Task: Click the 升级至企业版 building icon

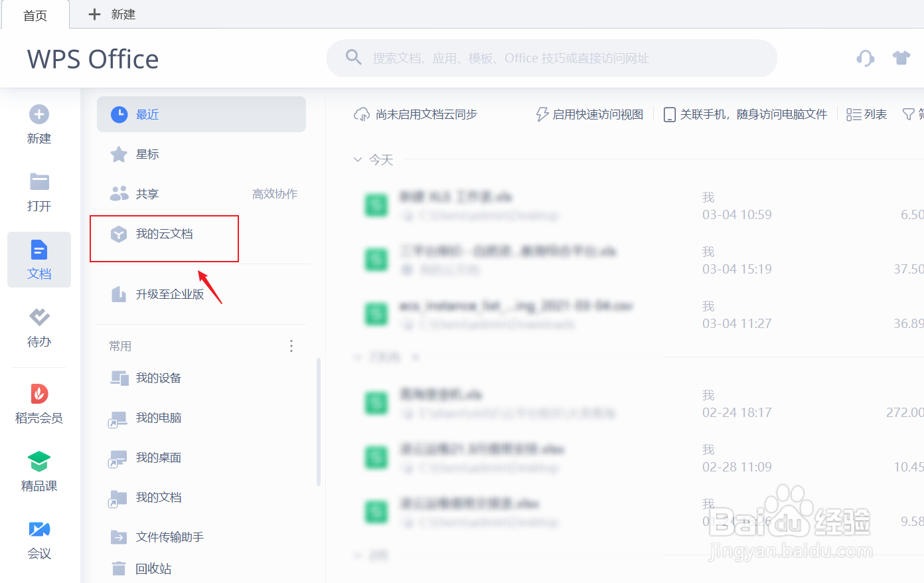Action: [119, 294]
